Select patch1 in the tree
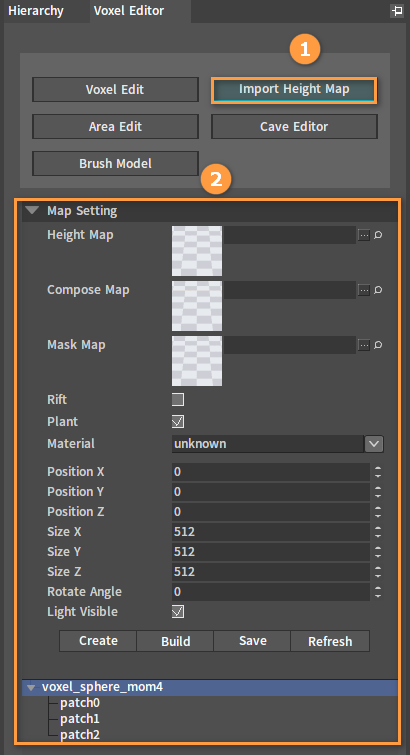The image size is (410, 755). point(80,719)
